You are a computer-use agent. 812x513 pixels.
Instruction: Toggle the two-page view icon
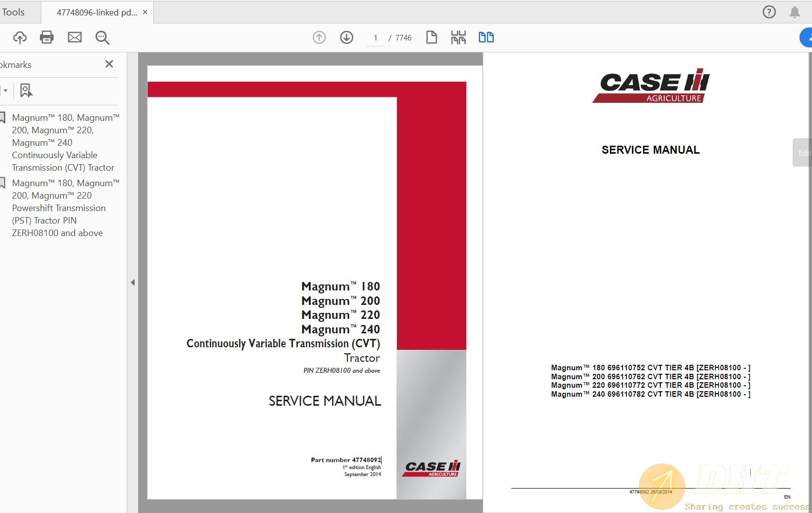point(486,37)
